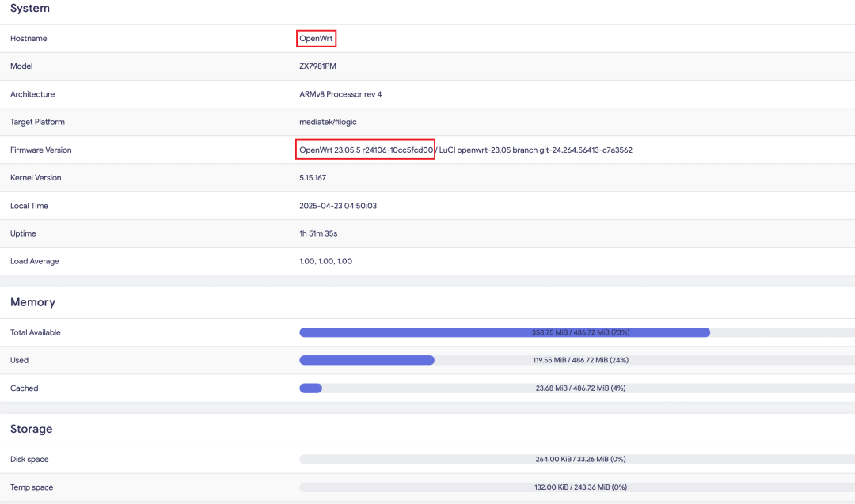Click the 1h 51m 35s uptime value
This screenshot has width=855, height=504.
click(x=318, y=233)
